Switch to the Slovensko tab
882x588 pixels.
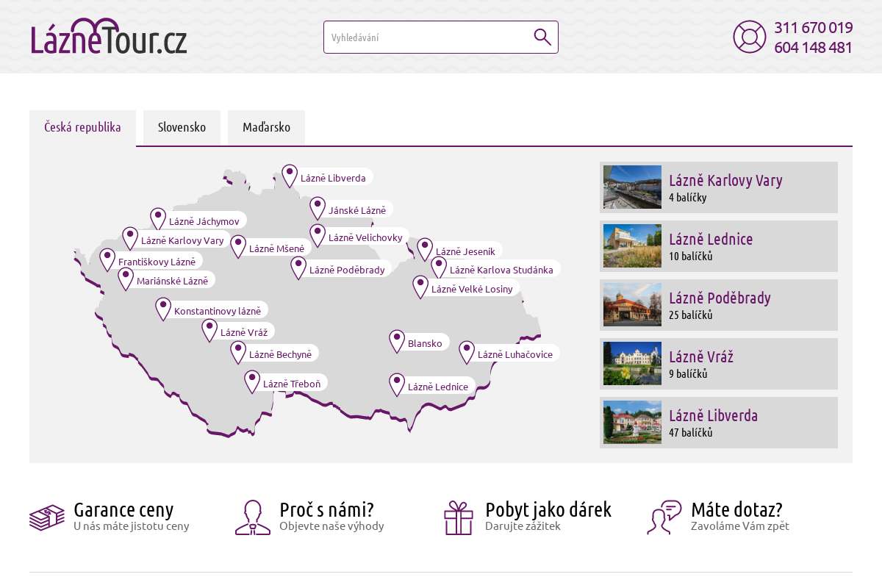(181, 127)
